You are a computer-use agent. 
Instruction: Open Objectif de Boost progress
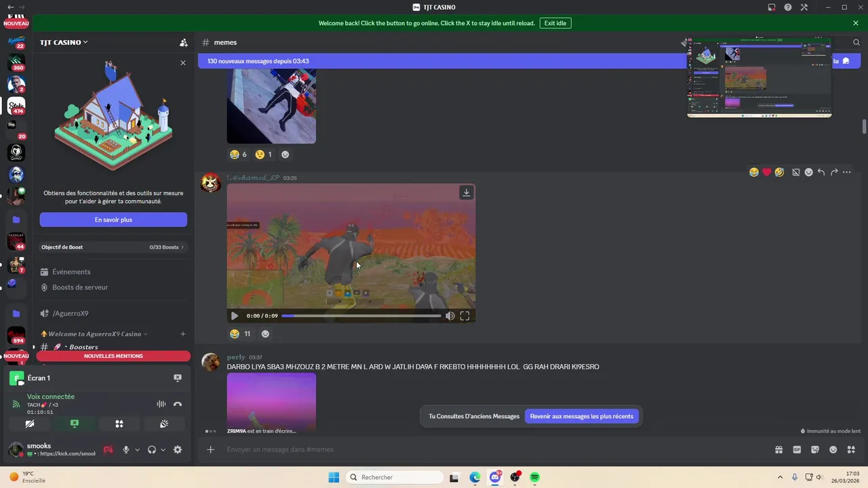[113, 247]
